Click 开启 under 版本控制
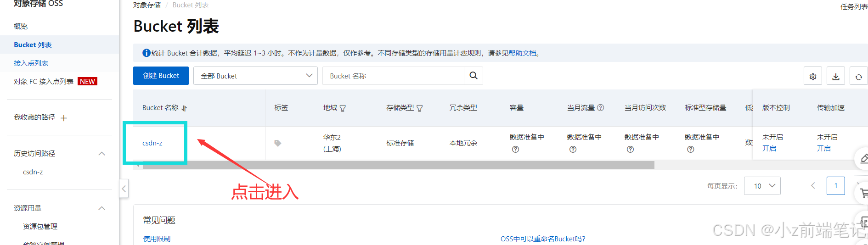Screen dimensions: 868x245 coord(769,148)
